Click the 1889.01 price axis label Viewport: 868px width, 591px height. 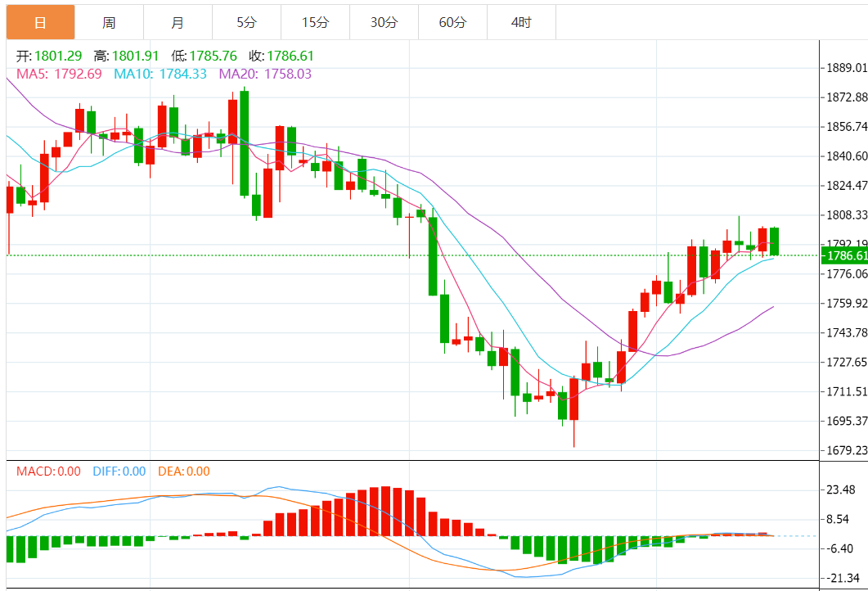pos(847,68)
